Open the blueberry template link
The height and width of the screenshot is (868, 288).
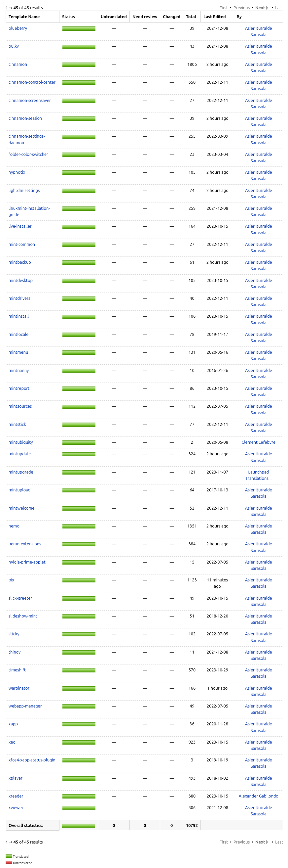tap(18, 28)
